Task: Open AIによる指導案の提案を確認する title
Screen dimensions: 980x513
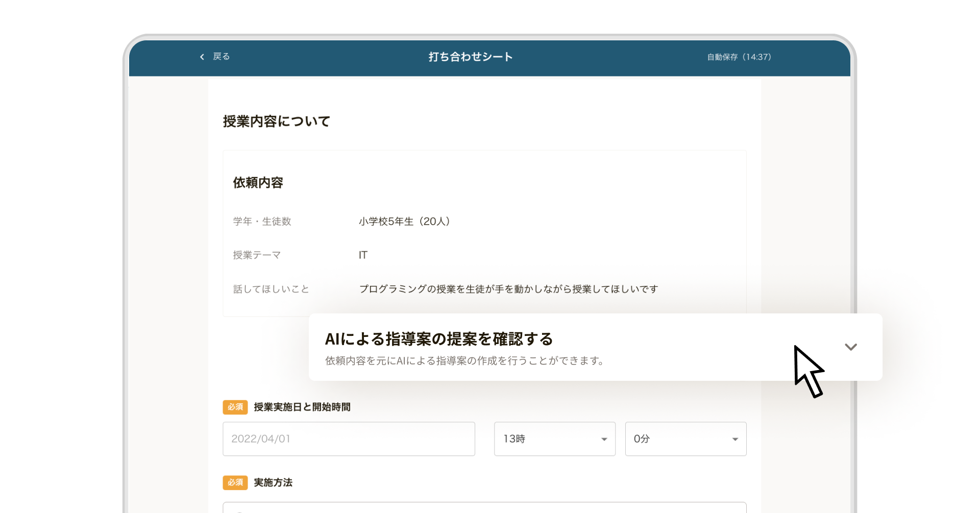Action: (439, 339)
